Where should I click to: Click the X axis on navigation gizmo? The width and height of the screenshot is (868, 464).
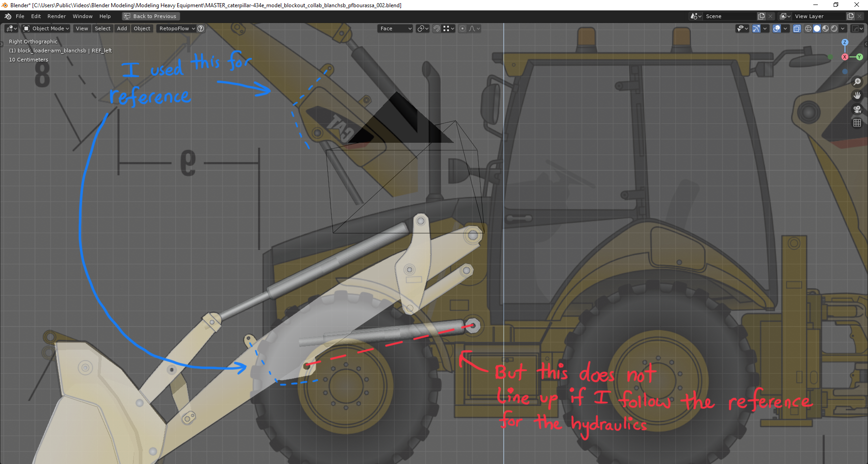[844, 57]
